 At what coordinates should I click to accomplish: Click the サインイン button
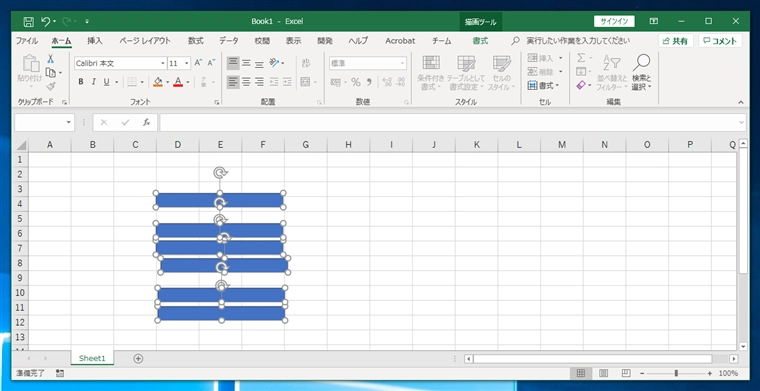point(614,21)
